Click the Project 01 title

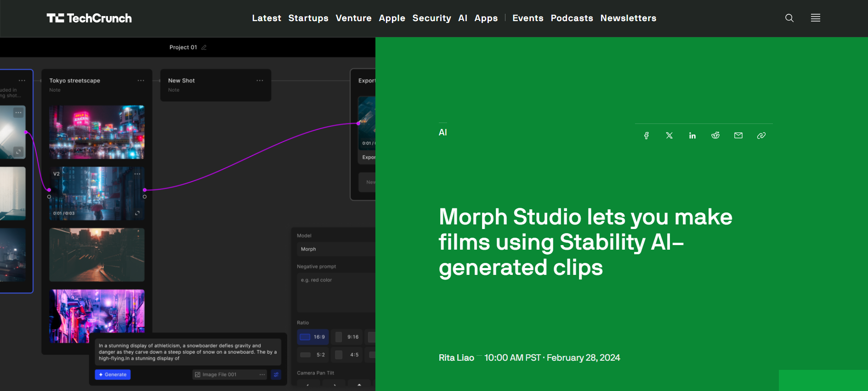[x=183, y=47]
